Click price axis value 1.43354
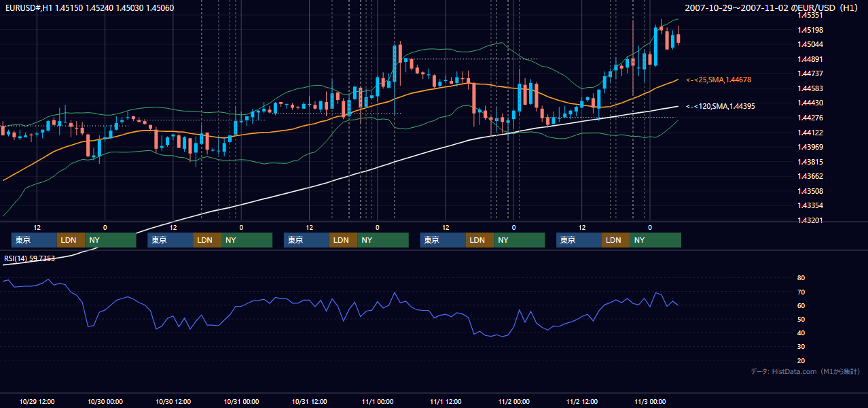The height and width of the screenshot is (408, 868). [x=810, y=205]
